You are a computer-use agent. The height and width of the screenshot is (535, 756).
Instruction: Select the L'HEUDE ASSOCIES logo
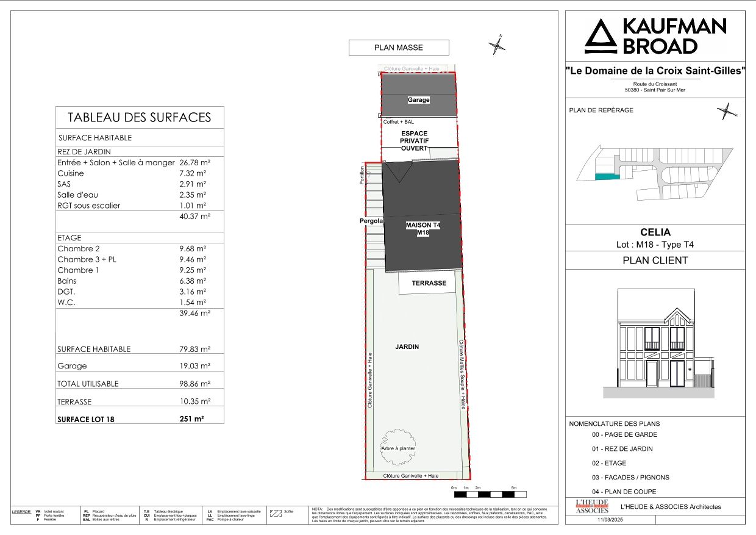point(593,507)
